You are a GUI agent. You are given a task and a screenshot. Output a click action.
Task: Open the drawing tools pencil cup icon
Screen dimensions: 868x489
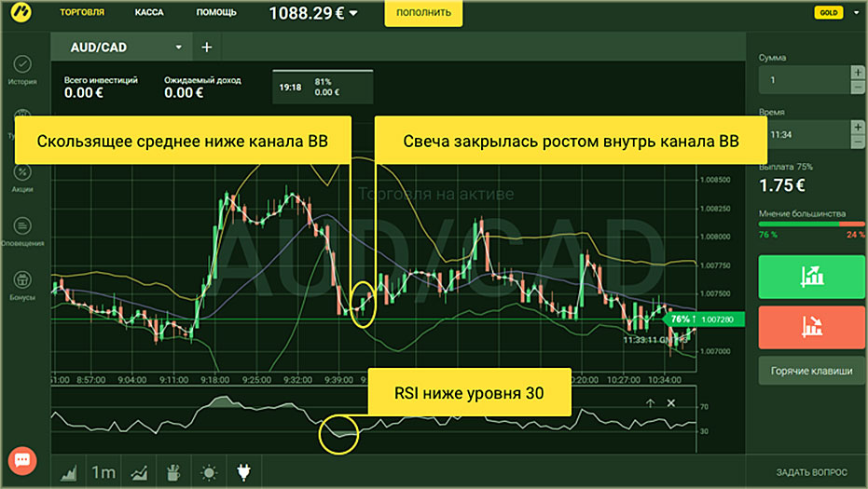(173, 472)
